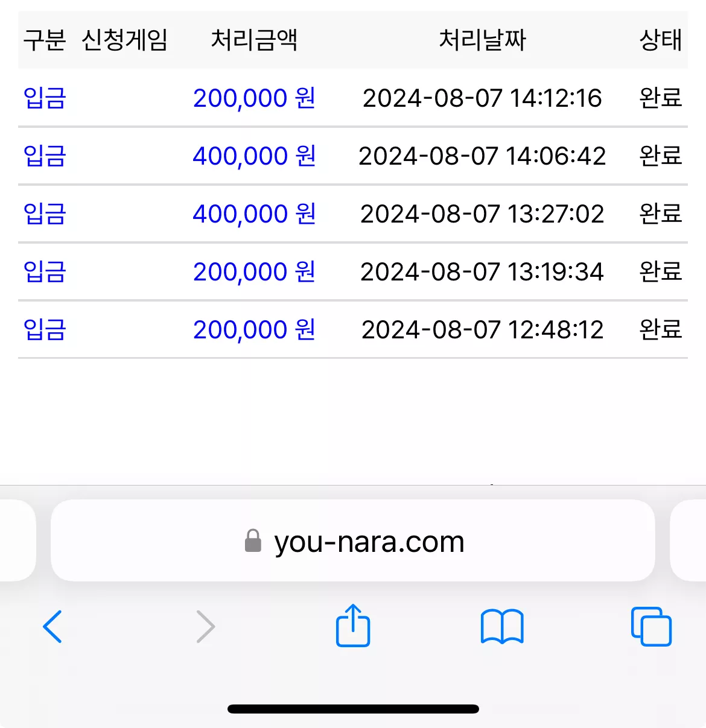The width and height of the screenshot is (706, 728).
Task: Click 400,000 원 amount at 13:27:02
Action: (x=254, y=214)
